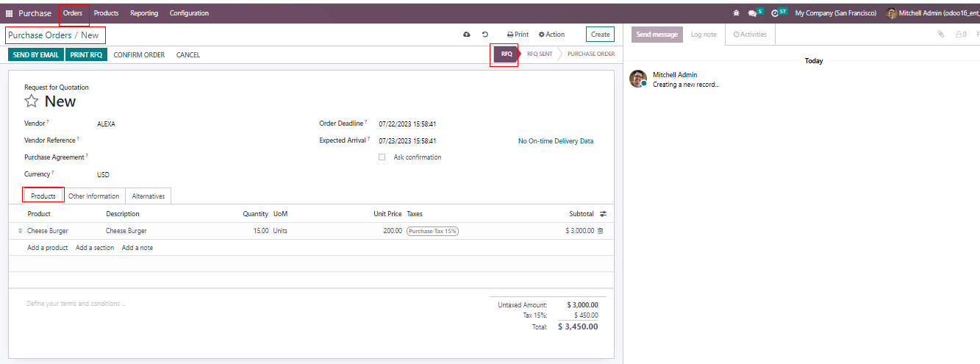Open the apps grid menu icon

[x=10, y=13]
